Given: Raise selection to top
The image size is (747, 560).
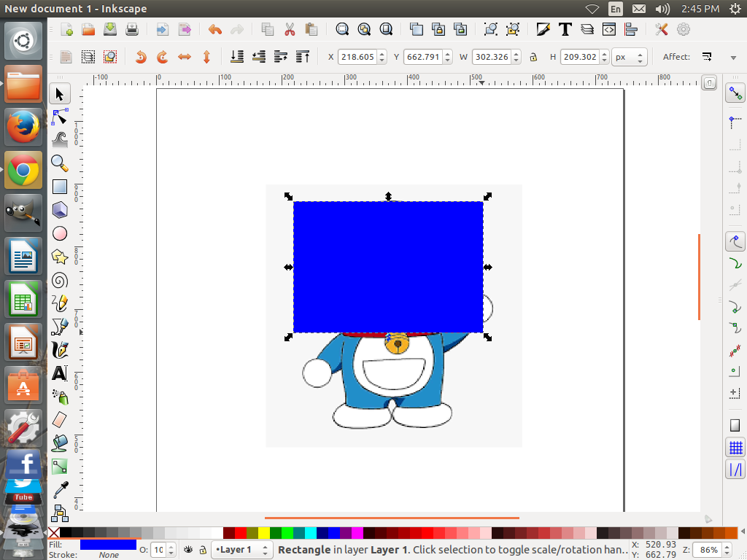Looking at the screenshot, I should tap(303, 57).
